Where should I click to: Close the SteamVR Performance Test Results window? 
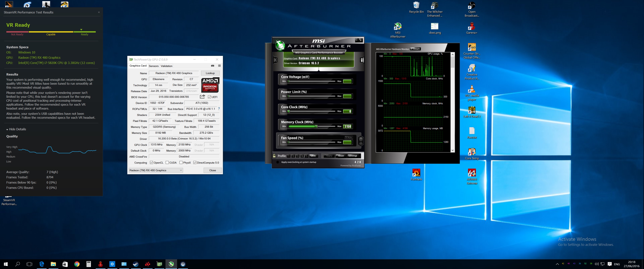pyautogui.click(x=99, y=12)
